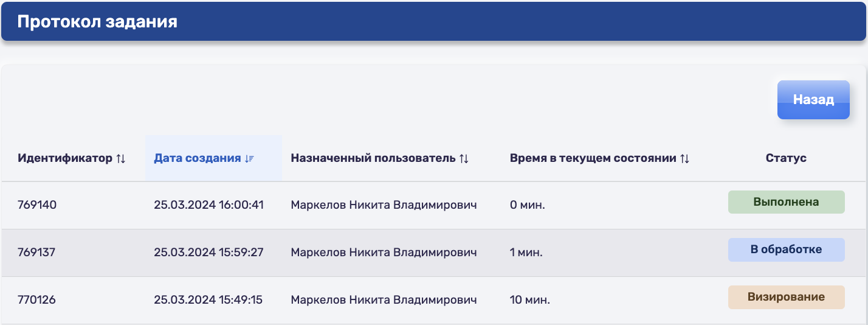Viewport: 868px width, 325px height.
Task: Select the row with identifier 769140
Action: coord(434,205)
